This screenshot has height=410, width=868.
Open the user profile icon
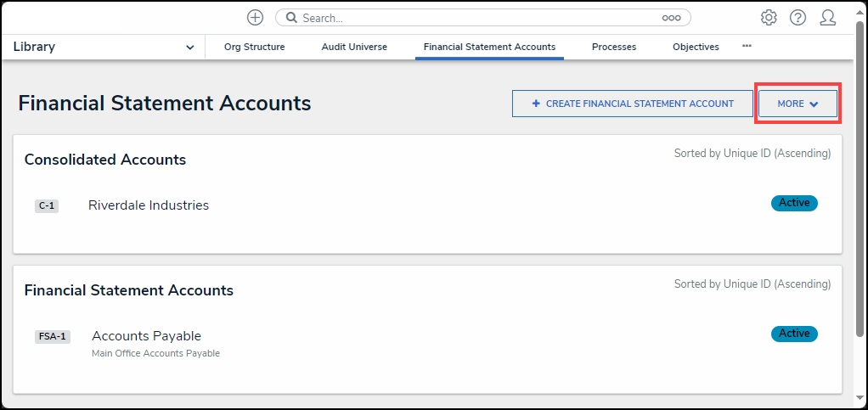[828, 18]
